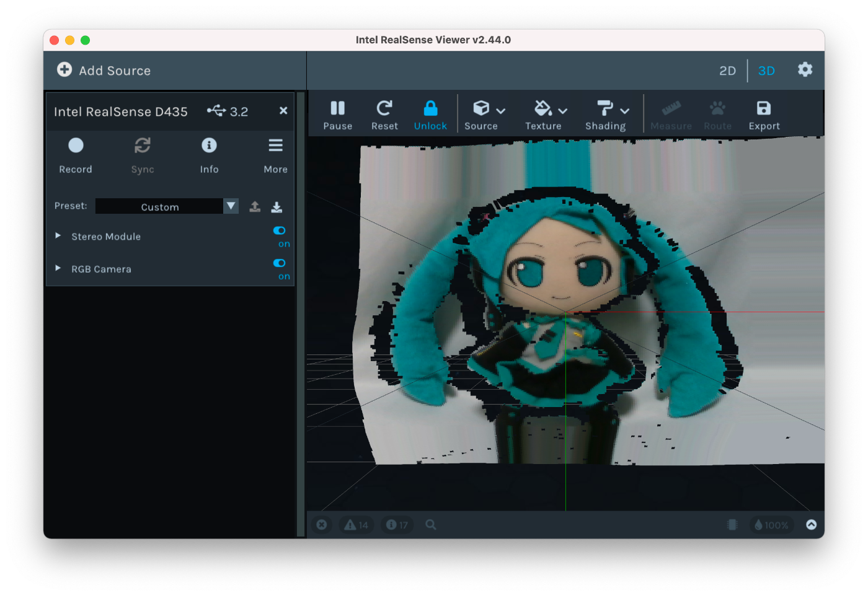Image resolution: width=868 pixels, height=596 pixels.
Task: Toggle the Stereo Module switch off
Action: (x=280, y=230)
